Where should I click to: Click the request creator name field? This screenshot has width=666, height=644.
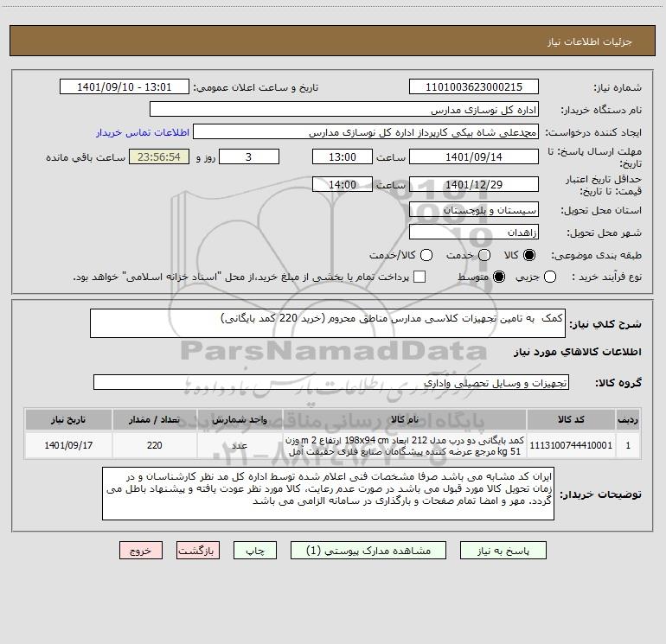tap(366, 131)
